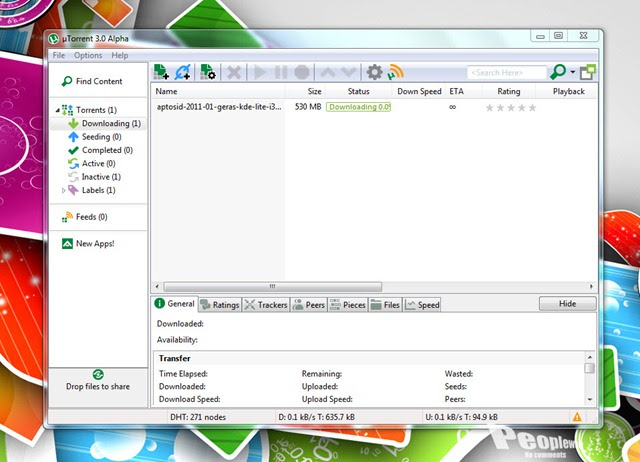Open New Apps! in sidebar
640x462 pixels.
pyautogui.click(x=88, y=244)
